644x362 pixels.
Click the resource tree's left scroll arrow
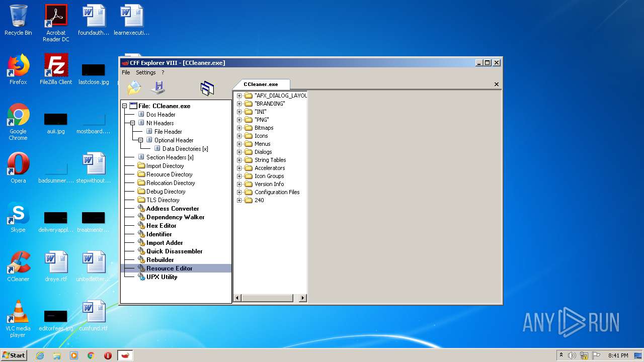pyautogui.click(x=238, y=298)
